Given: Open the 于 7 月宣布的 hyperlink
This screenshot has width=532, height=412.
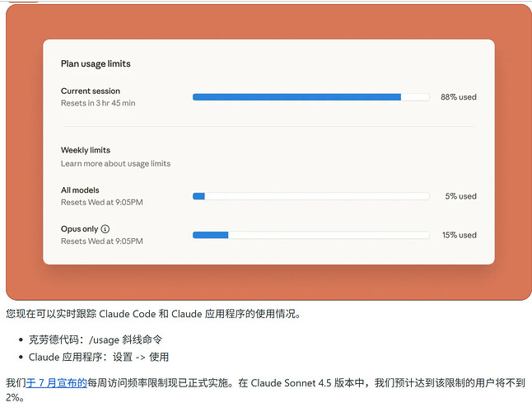Looking at the screenshot, I should [57, 383].
